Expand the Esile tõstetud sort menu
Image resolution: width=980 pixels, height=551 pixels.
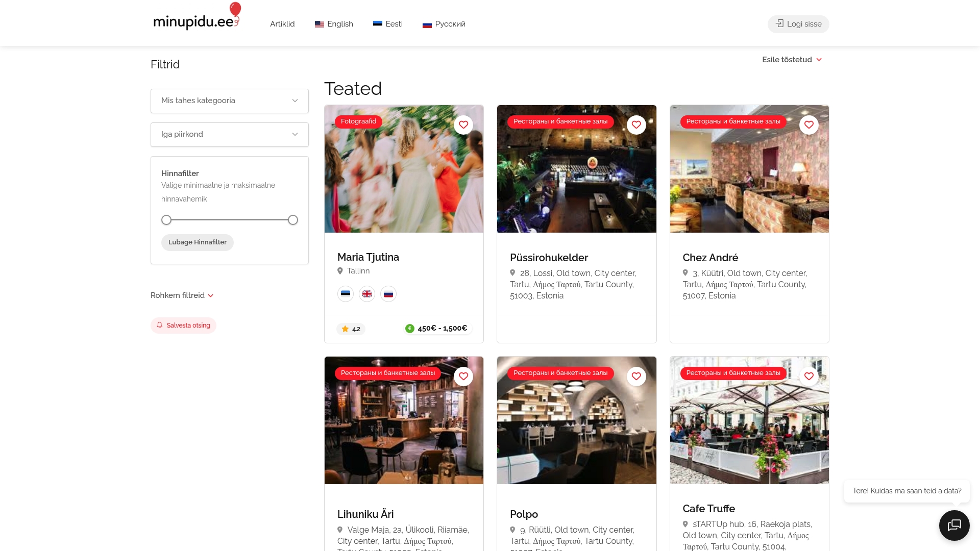coord(792,60)
